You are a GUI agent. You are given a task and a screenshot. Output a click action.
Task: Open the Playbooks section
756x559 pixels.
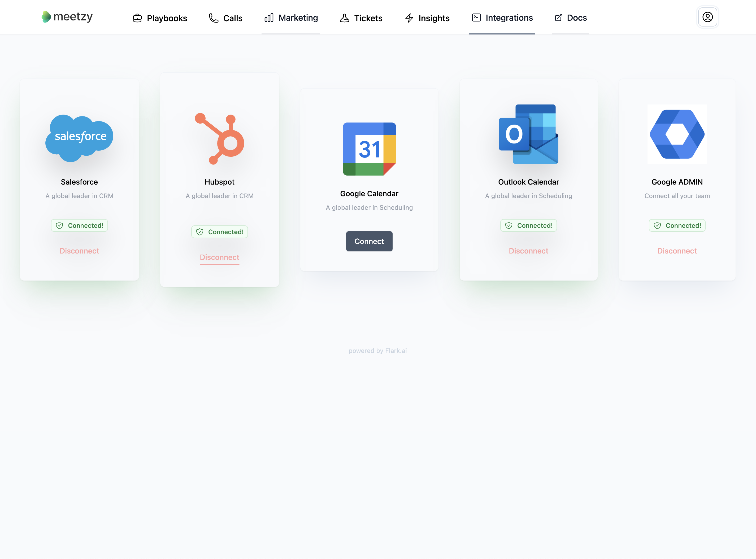[x=159, y=17]
